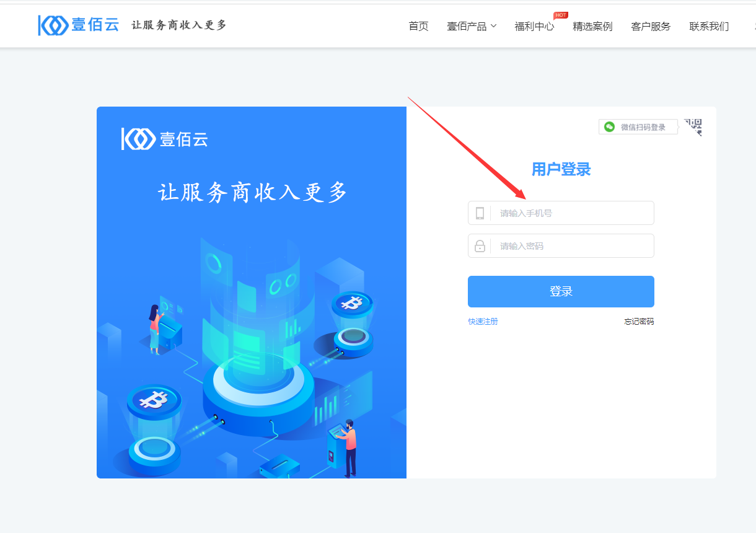Focus the 请输入手机号 input field
This screenshot has height=533, width=756.
pyautogui.click(x=561, y=213)
